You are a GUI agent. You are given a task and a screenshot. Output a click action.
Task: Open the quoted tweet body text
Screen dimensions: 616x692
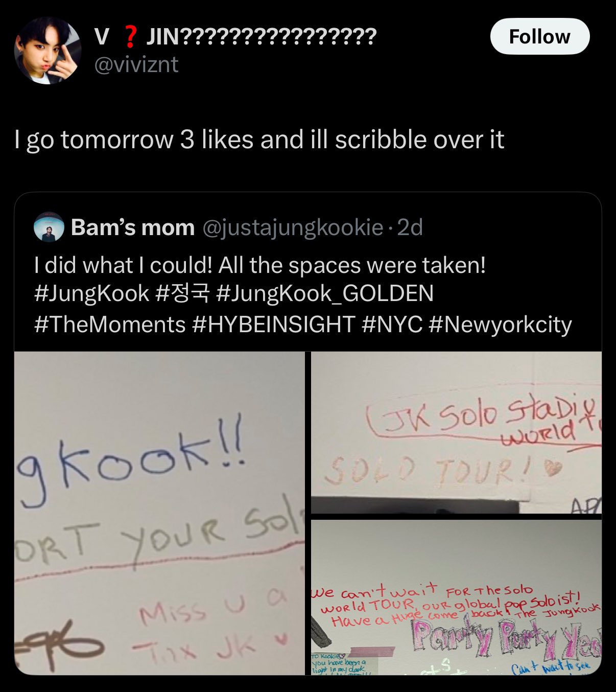pos(303,294)
